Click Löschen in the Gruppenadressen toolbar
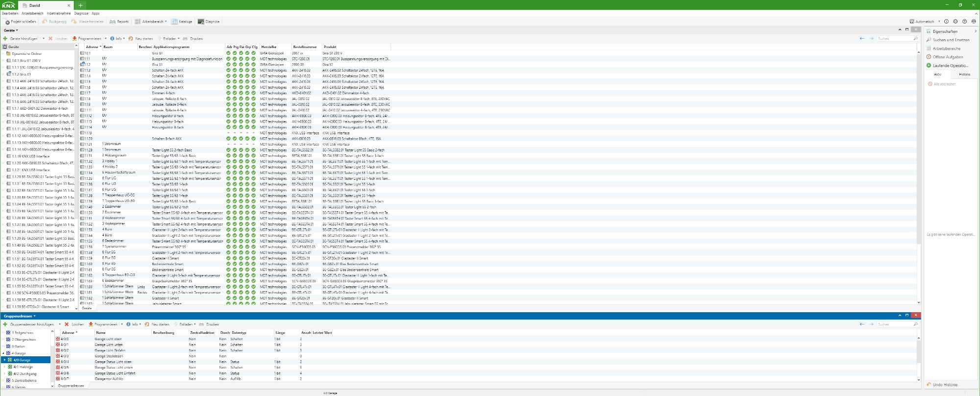 click(74, 324)
